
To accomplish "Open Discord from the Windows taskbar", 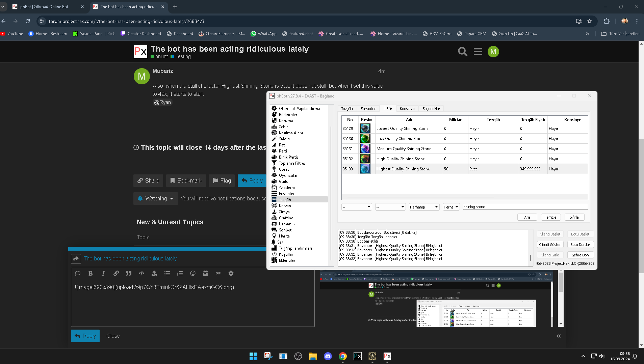I will [x=328, y=356].
